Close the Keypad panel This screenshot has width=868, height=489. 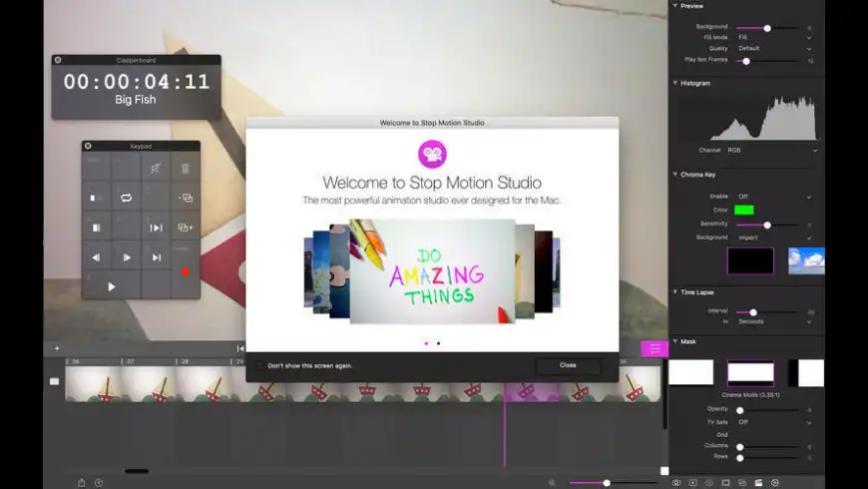click(x=88, y=146)
